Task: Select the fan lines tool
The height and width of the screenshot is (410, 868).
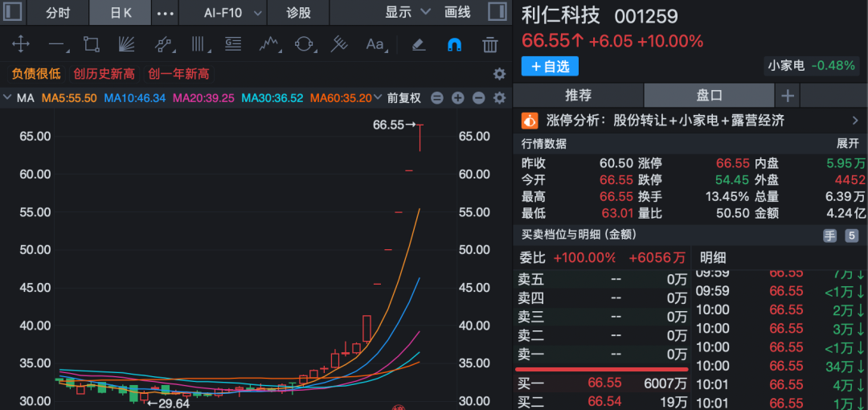Action: [x=127, y=44]
